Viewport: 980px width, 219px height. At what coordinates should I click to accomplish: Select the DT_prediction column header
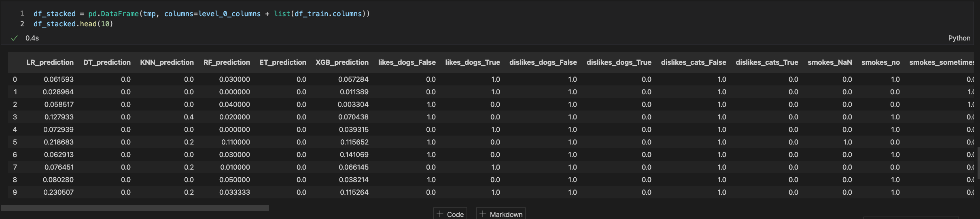point(107,62)
